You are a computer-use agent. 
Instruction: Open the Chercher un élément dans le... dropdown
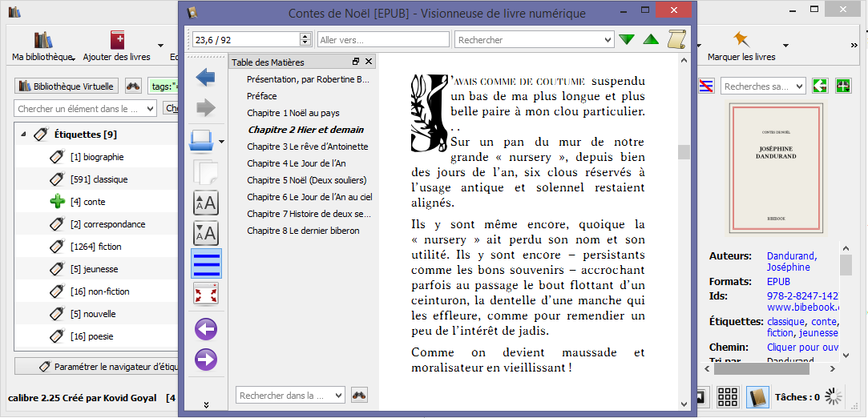point(151,109)
